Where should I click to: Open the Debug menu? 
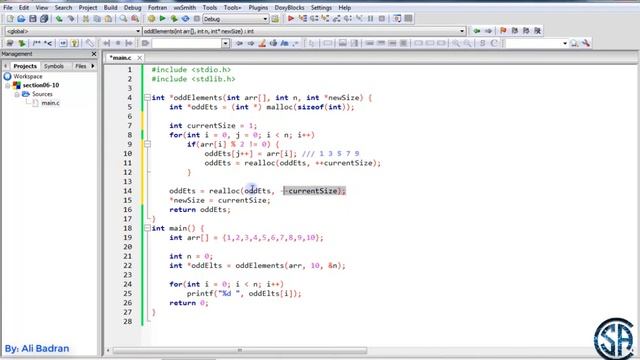(132, 8)
